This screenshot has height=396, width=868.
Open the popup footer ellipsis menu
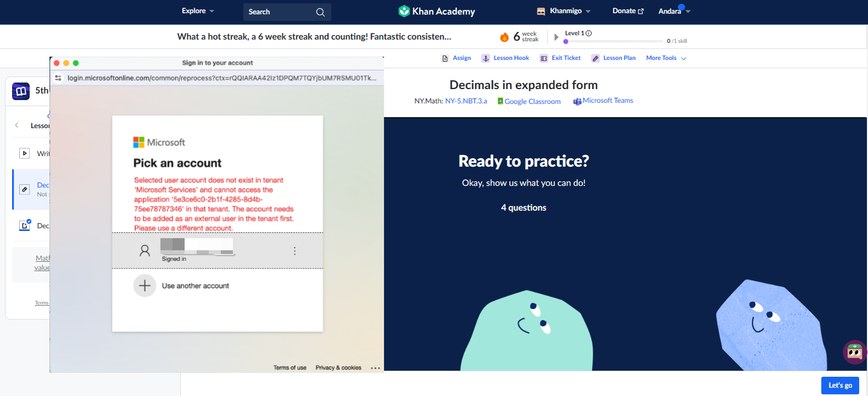(375, 368)
